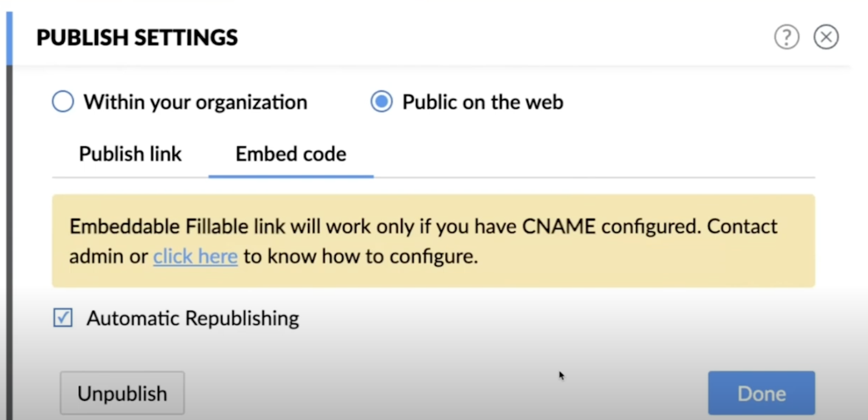
Task: Confirm with the blue Done button
Action: tap(761, 393)
